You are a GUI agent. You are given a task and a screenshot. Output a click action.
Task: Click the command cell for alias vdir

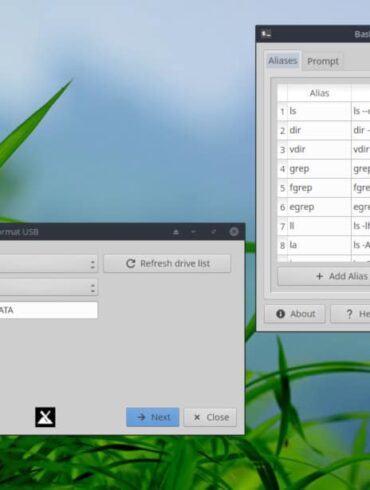(361, 149)
